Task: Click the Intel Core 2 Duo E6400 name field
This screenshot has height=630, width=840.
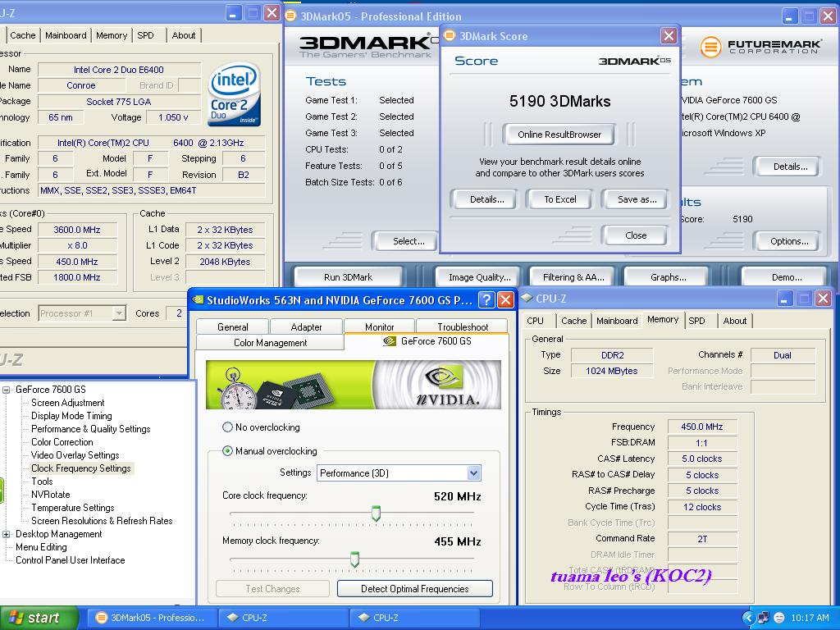Action: [x=119, y=70]
